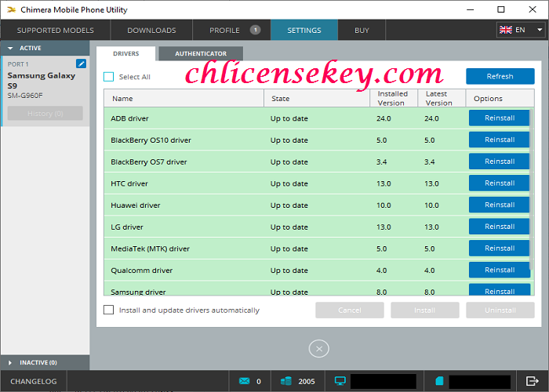This screenshot has height=392, width=549.
Task: Reinstall the MediaTek (MTK) driver
Action: (x=500, y=249)
